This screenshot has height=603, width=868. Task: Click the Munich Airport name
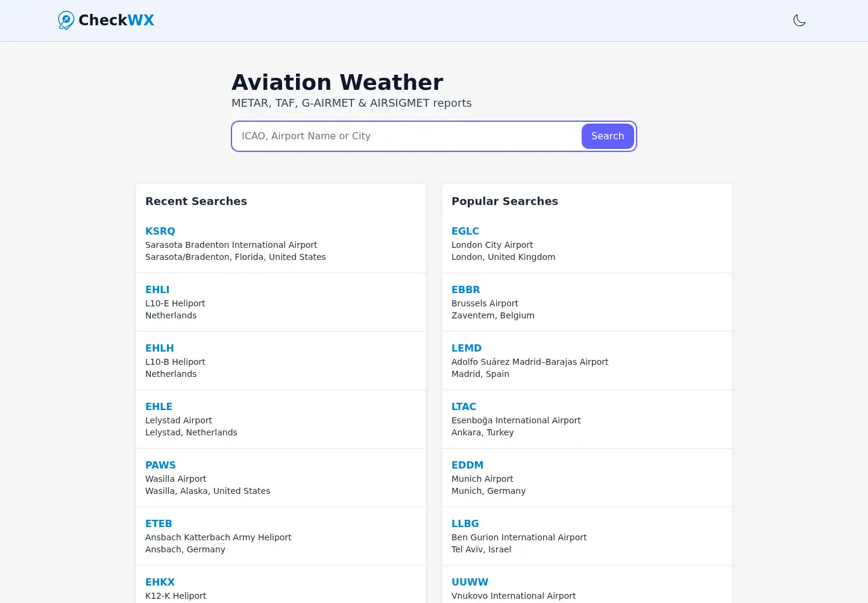pyautogui.click(x=482, y=479)
